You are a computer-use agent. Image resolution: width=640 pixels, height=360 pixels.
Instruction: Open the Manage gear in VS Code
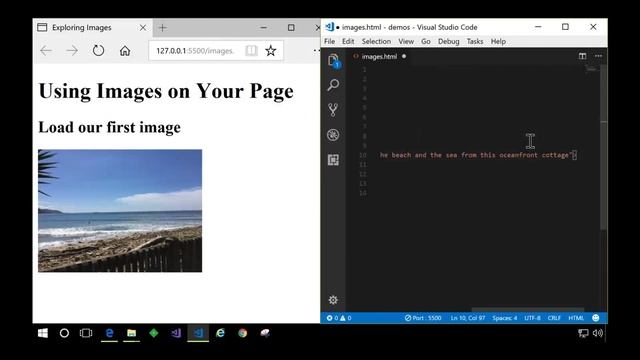tap(333, 300)
